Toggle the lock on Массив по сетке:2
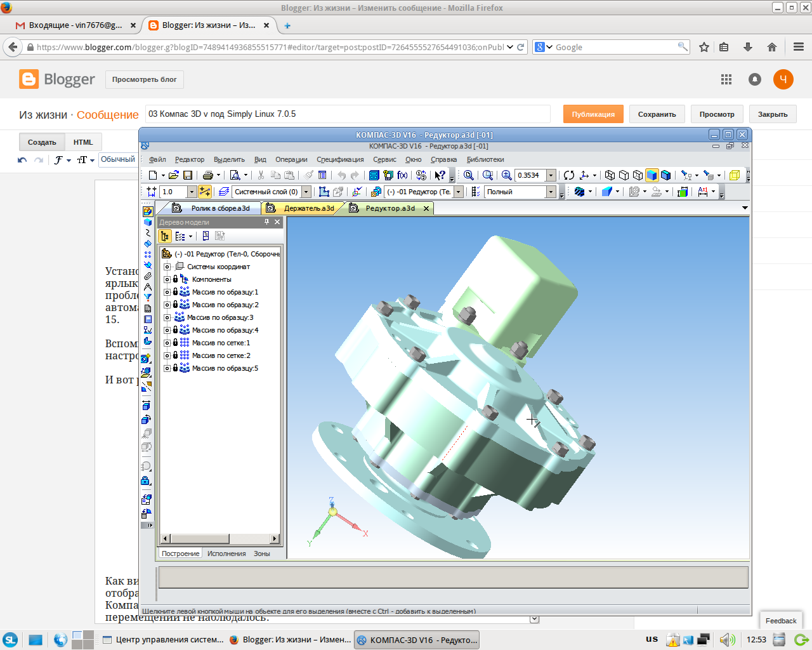The image size is (812, 650). coord(175,355)
